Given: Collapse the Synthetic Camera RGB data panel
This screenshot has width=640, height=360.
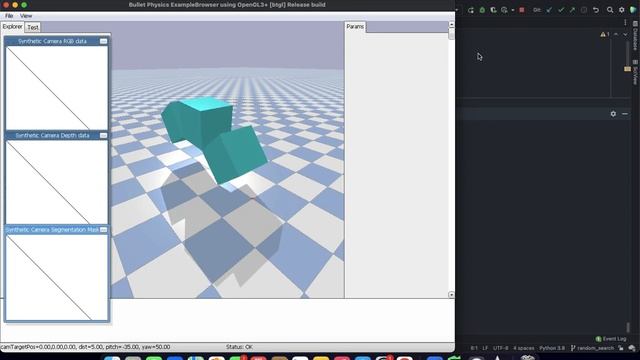Looking at the screenshot, I should pos(103,41).
